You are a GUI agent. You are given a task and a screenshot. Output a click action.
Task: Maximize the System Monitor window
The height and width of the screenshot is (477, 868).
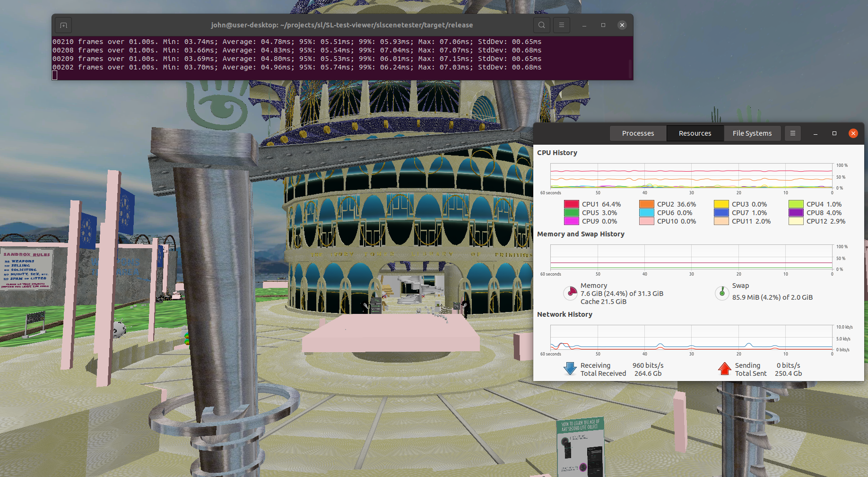pos(834,133)
